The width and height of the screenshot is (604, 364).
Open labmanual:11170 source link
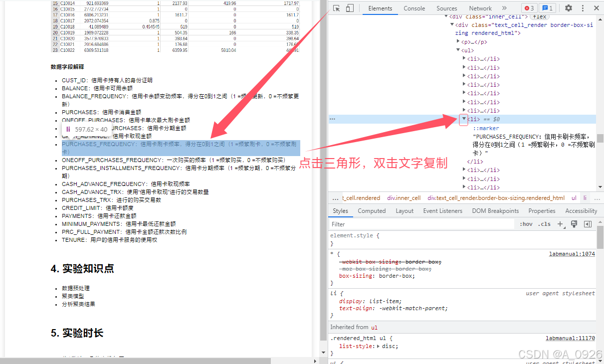coord(570,338)
